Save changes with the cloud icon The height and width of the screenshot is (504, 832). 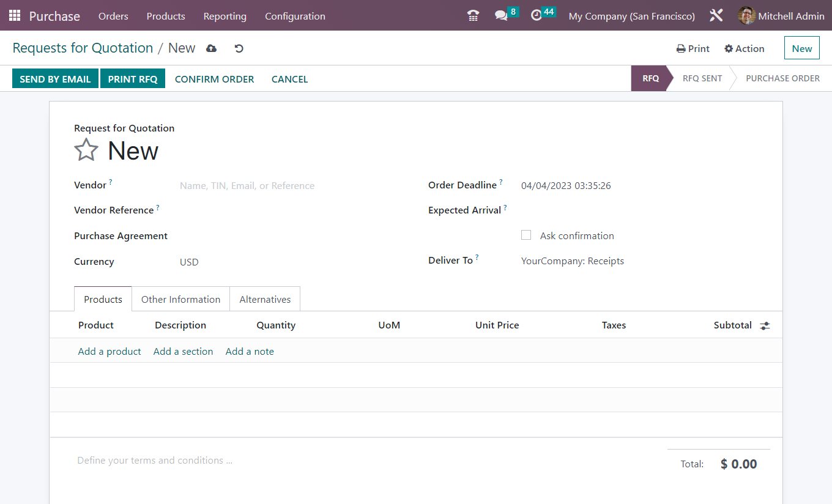(211, 47)
